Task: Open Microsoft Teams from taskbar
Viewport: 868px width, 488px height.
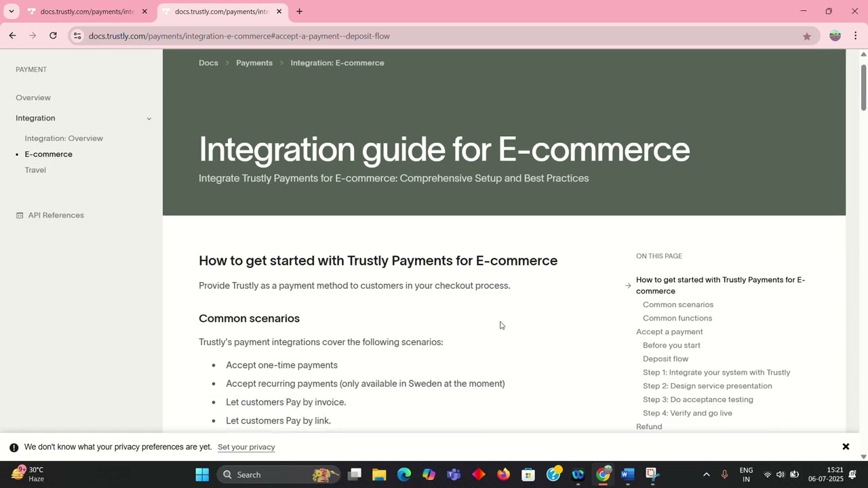Action: [x=454, y=474]
